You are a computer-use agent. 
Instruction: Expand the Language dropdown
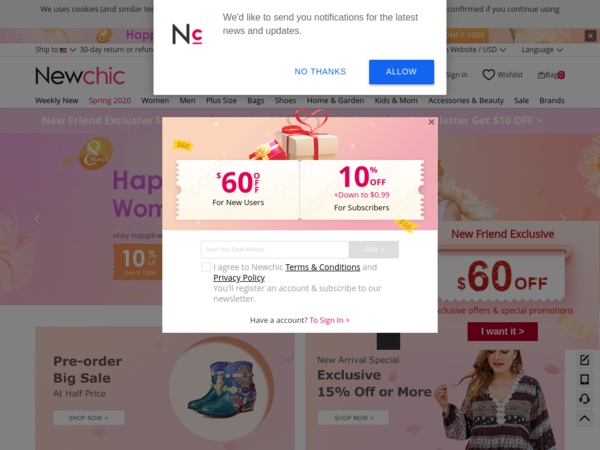(542, 50)
